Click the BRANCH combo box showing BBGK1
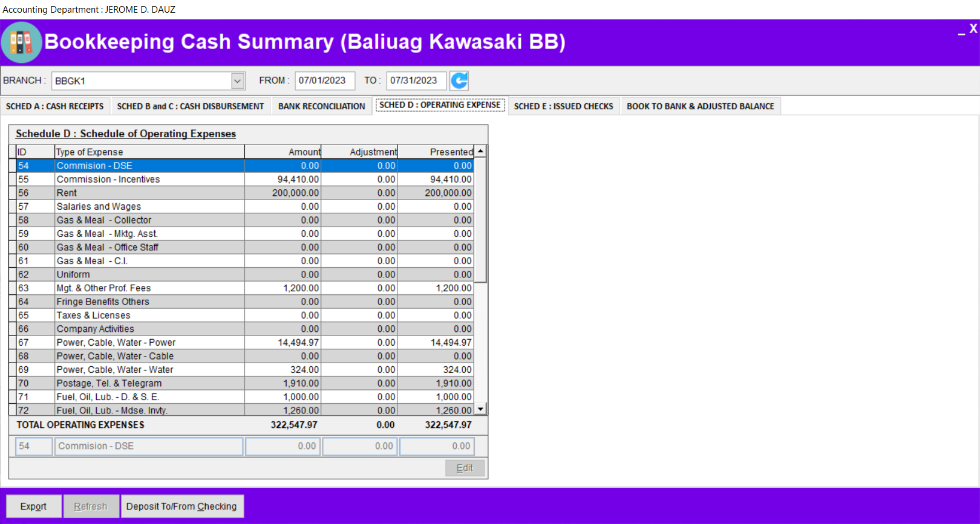980x524 pixels. tap(148, 80)
